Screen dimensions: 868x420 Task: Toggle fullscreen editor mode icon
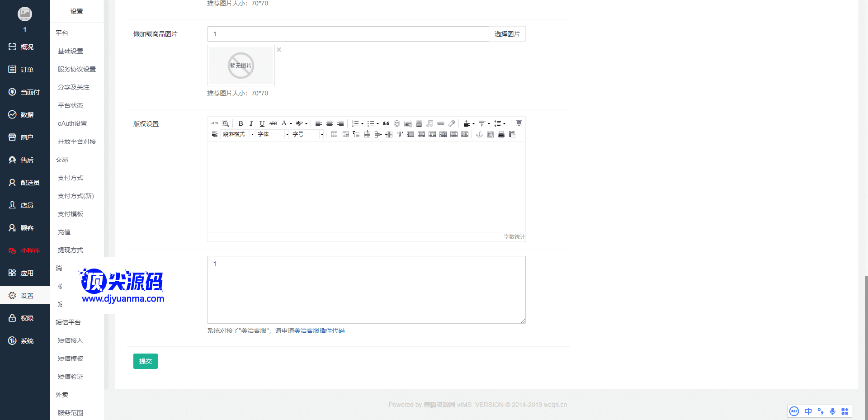pyautogui.click(x=519, y=123)
